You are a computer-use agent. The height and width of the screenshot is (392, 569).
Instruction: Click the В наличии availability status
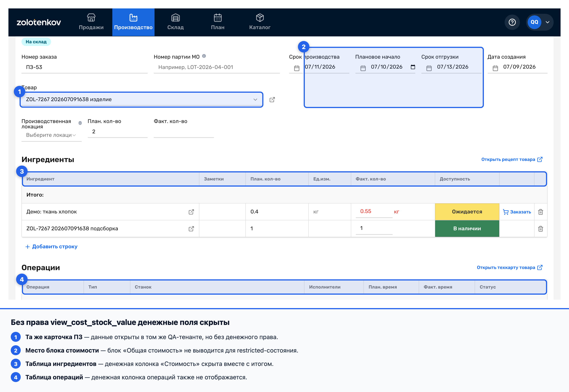[467, 229]
